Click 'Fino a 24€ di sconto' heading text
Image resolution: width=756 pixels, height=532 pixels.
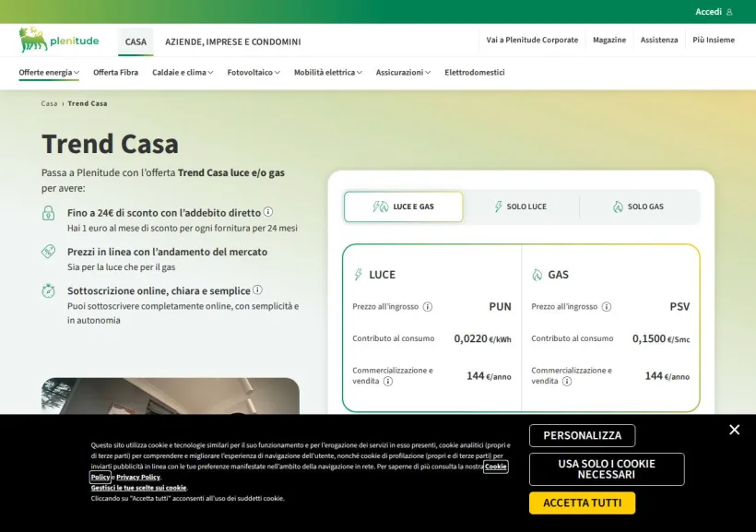164,213
